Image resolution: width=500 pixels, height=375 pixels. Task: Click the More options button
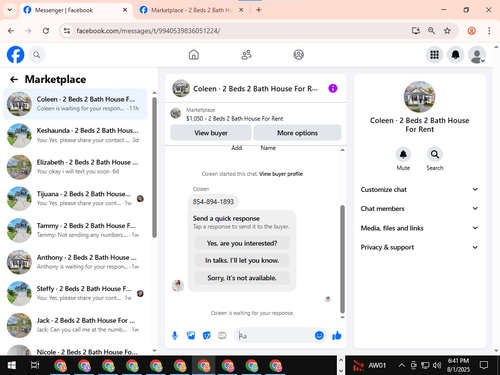pyautogui.click(x=297, y=133)
